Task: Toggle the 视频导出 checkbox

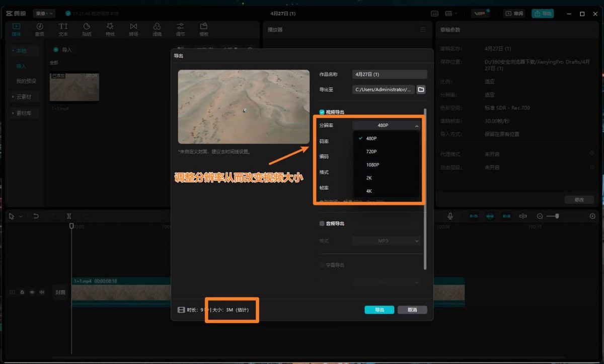Action: pyautogui.click(x=322, y=112)
